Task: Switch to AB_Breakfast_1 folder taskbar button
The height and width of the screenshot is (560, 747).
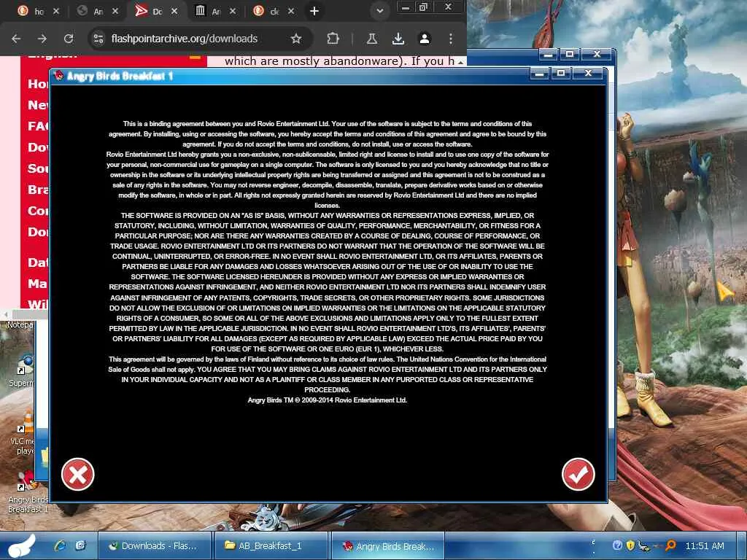Action: (271, 545)
